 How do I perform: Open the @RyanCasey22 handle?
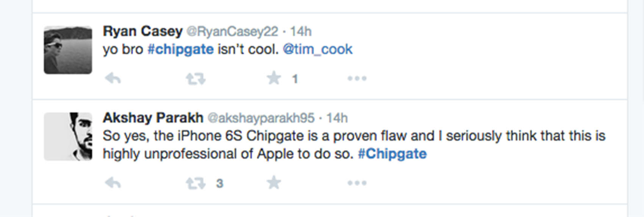point(232,31)
